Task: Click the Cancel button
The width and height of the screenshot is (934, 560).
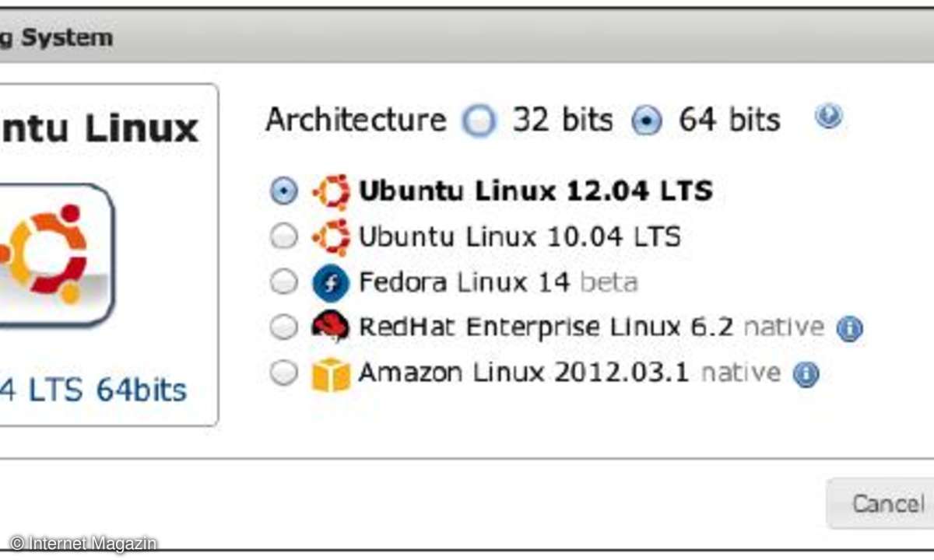Action: (x=881, y=503)
